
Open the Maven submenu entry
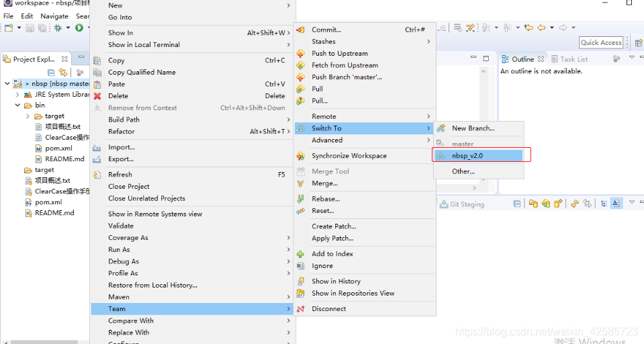coord(192,297)
